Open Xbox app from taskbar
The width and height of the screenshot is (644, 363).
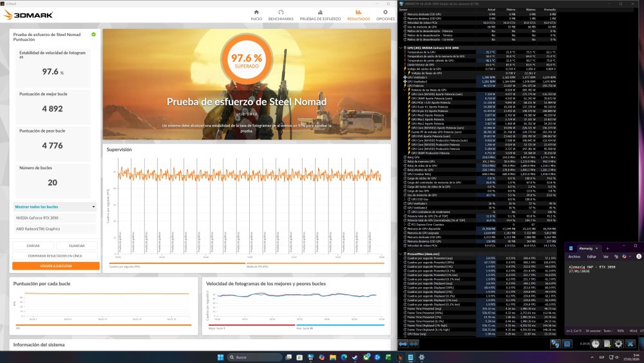coord(366,357)
